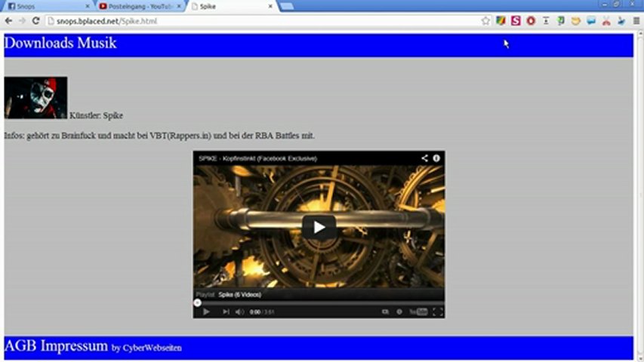
Task: Skip to next video in playlist
Action: (x=226, y=311)
